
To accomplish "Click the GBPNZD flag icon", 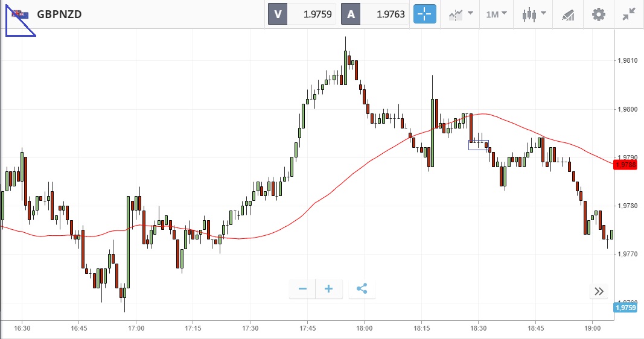I will pyautogui.click(x=19, y=13).
